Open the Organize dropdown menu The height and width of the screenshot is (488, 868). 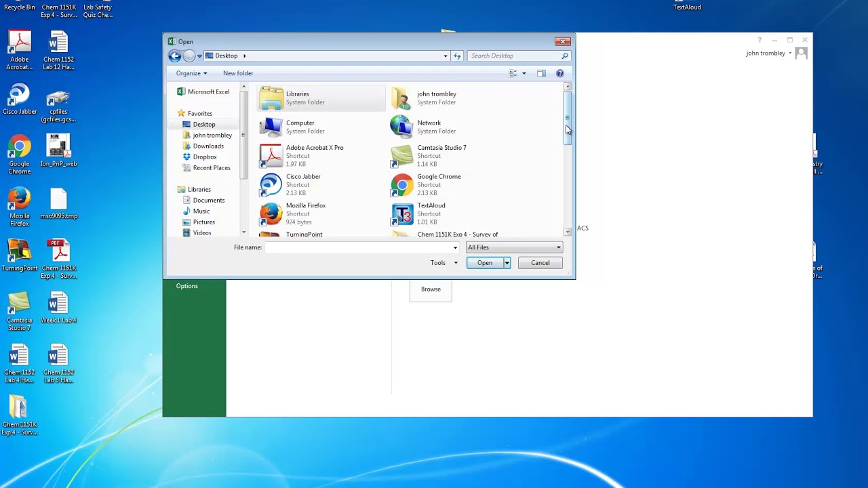click(x=191, y=73)
